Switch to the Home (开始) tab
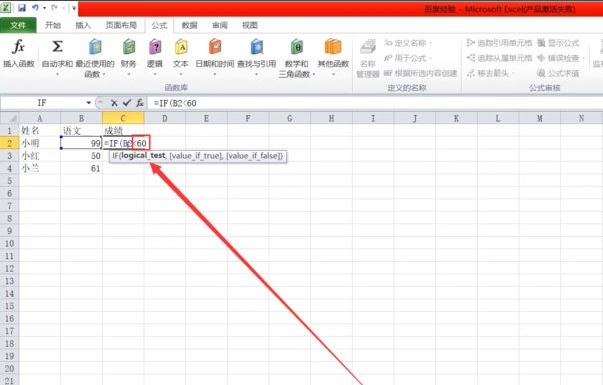The height and width of the screenshot is (385, 603). coord(53,25)
